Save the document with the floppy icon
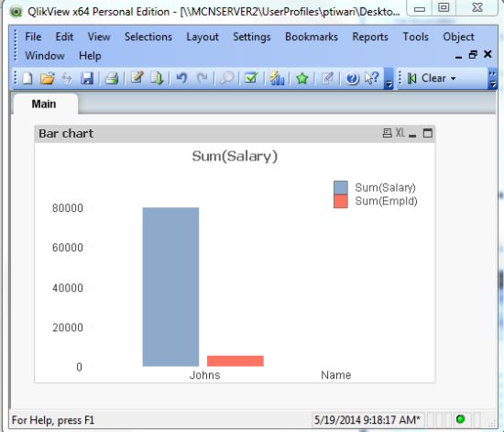504x432 pixels. pos(87,78)
